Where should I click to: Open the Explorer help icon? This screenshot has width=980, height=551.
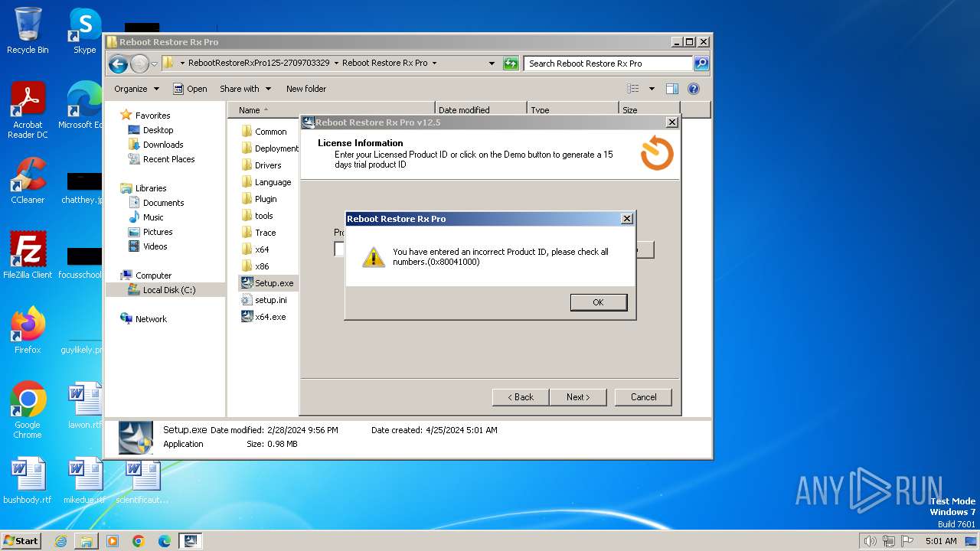click(694, 89)
